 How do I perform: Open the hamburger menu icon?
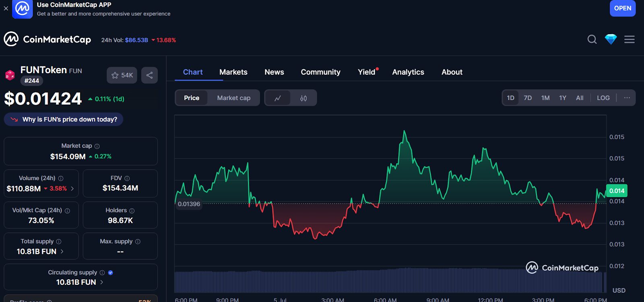629,39
